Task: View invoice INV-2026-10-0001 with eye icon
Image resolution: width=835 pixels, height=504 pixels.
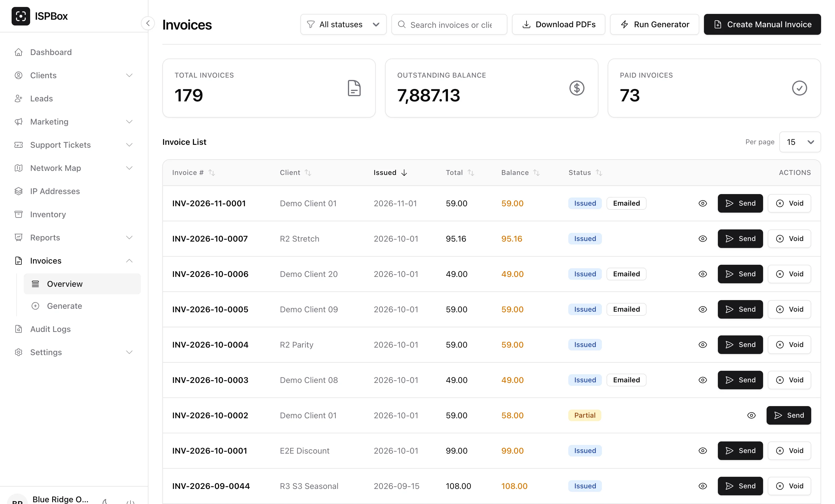Action: [703, 451]
